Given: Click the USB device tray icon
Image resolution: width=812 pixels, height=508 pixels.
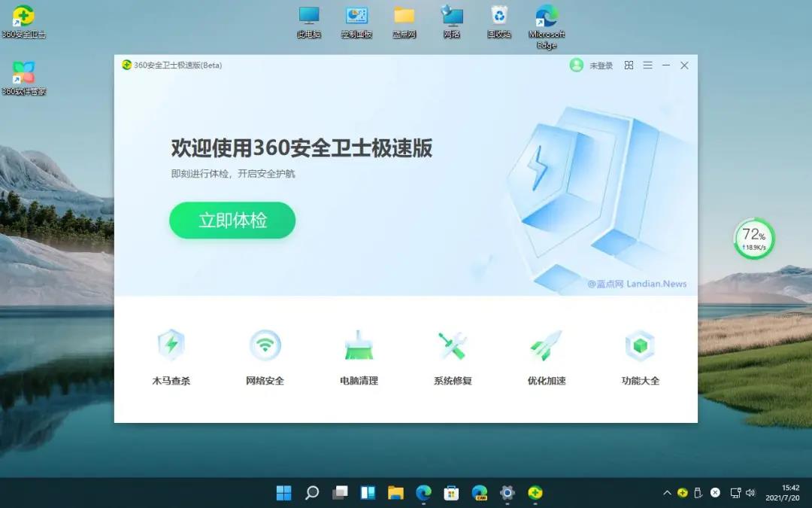Looking at the screenshot, I should point(698,492).
